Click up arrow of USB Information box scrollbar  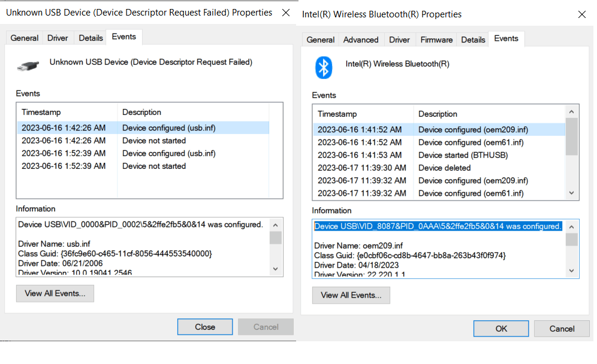(275, 225)
